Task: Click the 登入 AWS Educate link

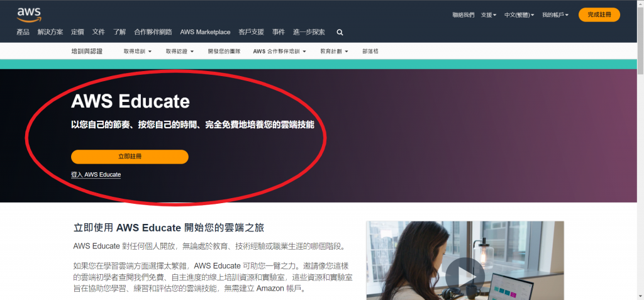Action: tap(96, 175)
